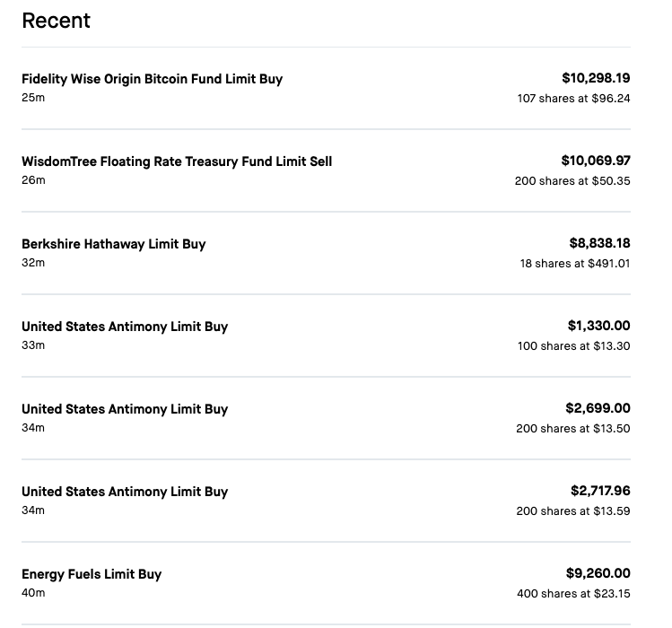
Task: Click the 40m timestamp under Energy Fuels
Action: pos(33,593)
